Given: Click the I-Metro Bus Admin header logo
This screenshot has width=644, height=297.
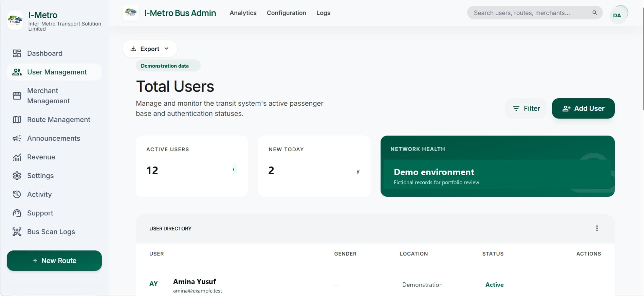Looking at the screenshot, I should 131,13.
